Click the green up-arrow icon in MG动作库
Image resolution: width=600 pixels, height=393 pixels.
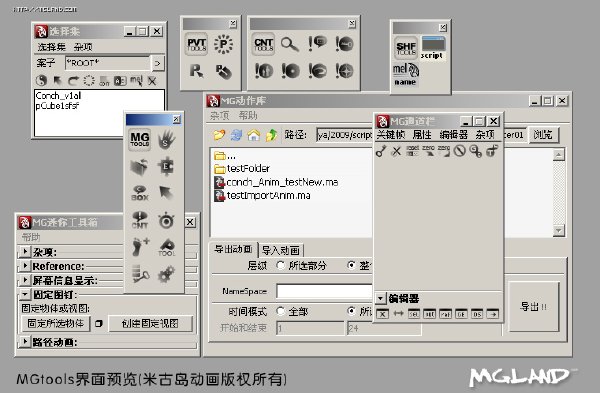(x=271, y=135)
